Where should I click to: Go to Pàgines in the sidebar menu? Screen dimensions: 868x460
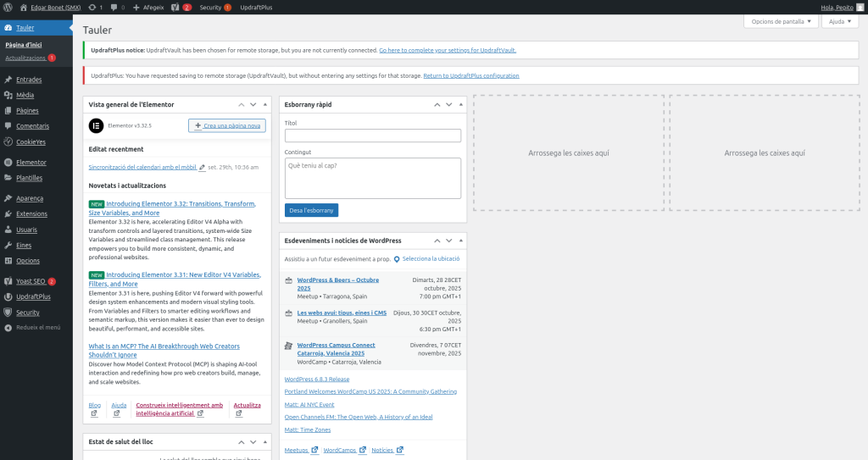pyautogui.click(x=27, y=110)
